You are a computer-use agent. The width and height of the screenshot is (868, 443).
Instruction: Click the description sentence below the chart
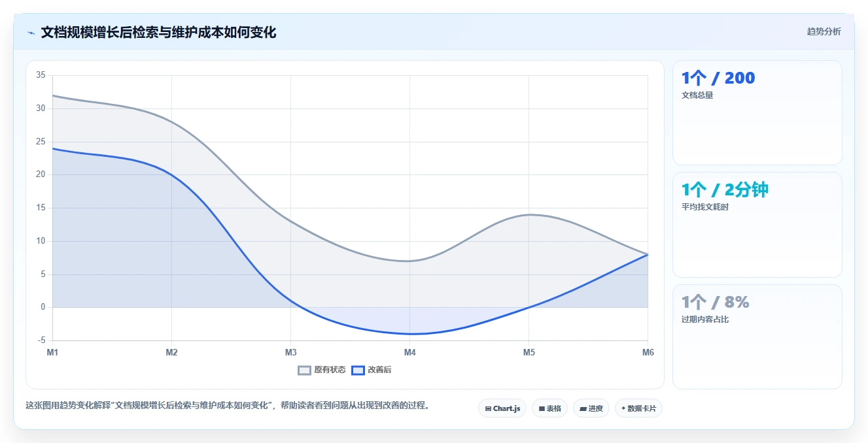pos(229,405)
